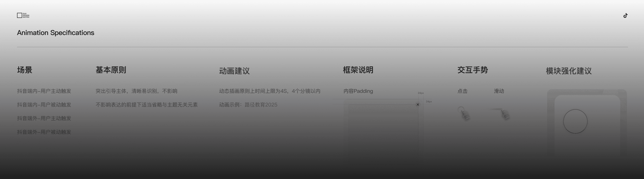Click the 不影响表达的前提下 principle line
This screenshot has width=644, height=179.
pos(147,105)
